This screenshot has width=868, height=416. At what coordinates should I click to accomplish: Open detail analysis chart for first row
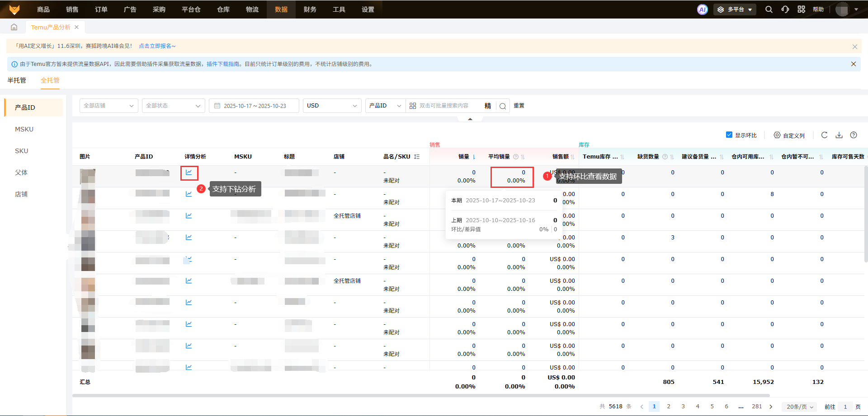[x=189, y=173]
